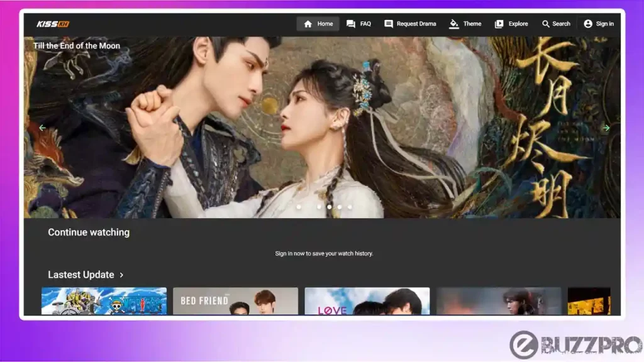
Task: Open Request Drama
Action: [410, 24]
